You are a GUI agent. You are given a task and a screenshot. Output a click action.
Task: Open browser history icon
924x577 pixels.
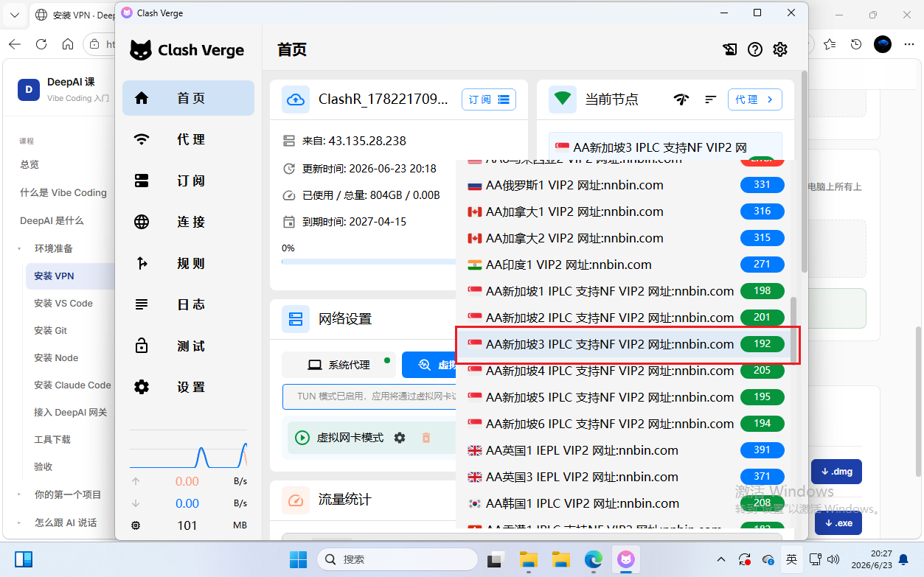click(856, 44)
